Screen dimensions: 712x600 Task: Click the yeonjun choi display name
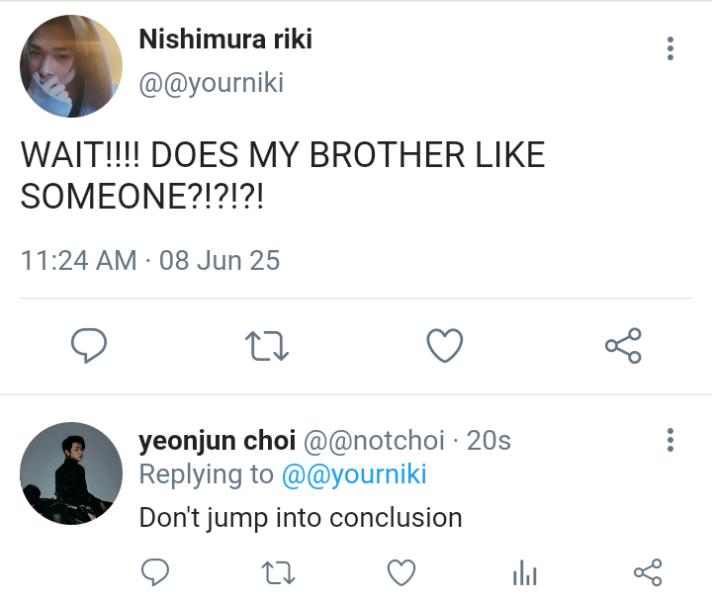point(216,440)
